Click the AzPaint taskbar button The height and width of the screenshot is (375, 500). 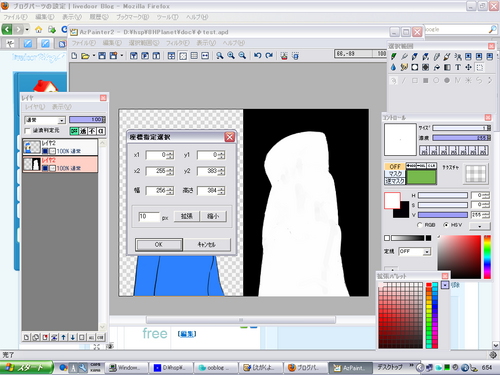coord(350,368)
